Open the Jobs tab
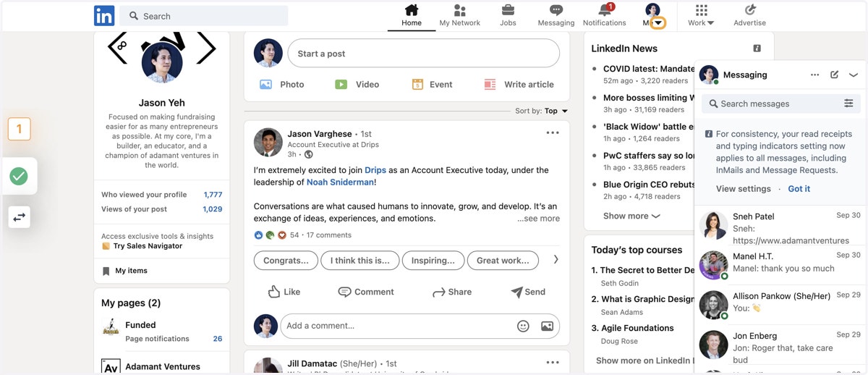Screen dimensions: 868x375 508,15
